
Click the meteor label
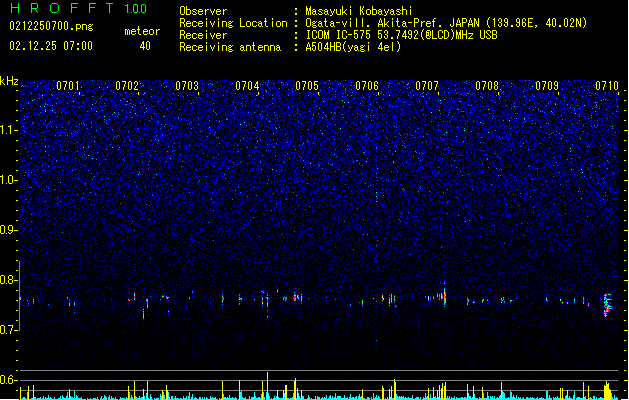point(142,31)
